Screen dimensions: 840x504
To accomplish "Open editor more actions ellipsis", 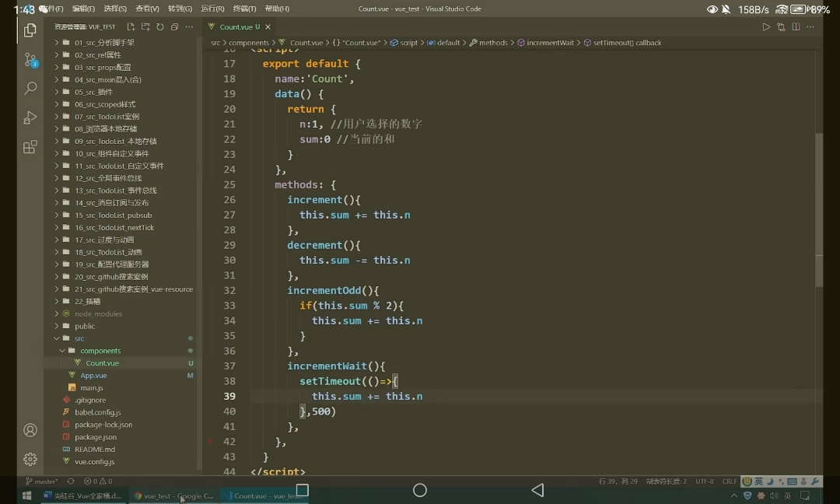I will pos(810,26).
